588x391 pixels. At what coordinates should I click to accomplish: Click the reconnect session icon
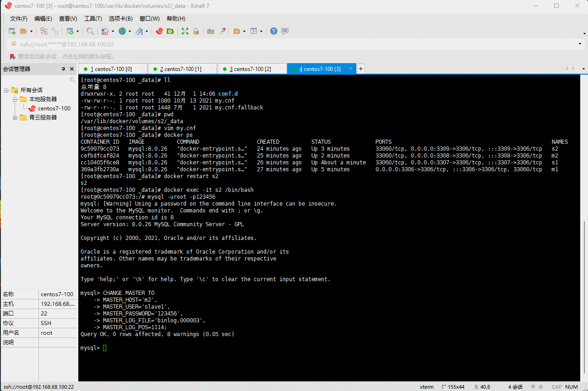(55, 31)
